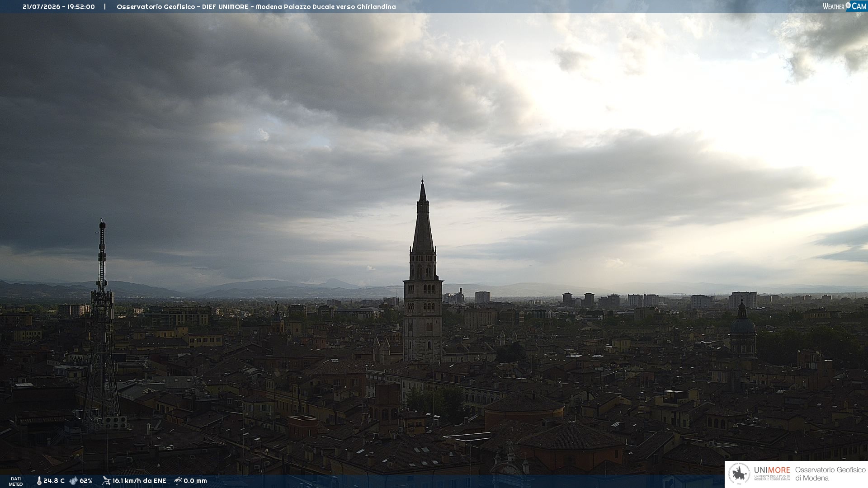Click the umbrella rainfall icon
The width and height of the screenshot is (868, 488).
(x=178, y=481)
